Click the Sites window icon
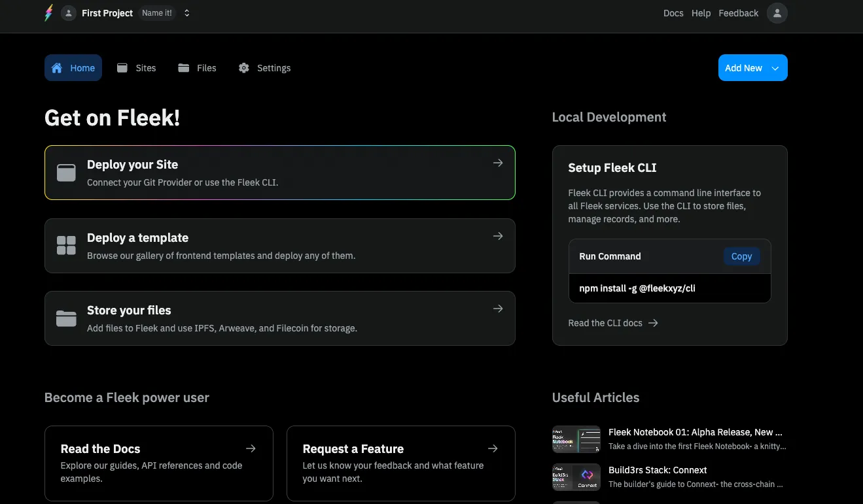The width and height of the screenshot is (863, 504). coord(122,68)
